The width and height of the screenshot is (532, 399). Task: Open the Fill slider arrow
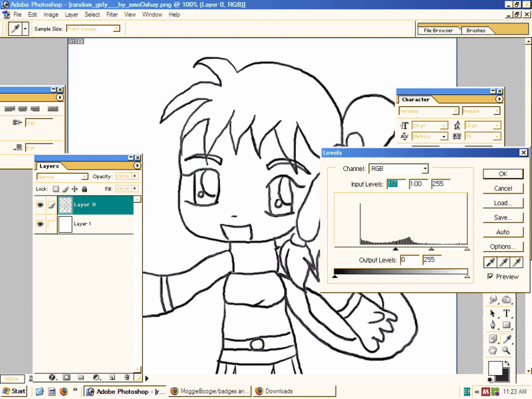tap(135, 188)
